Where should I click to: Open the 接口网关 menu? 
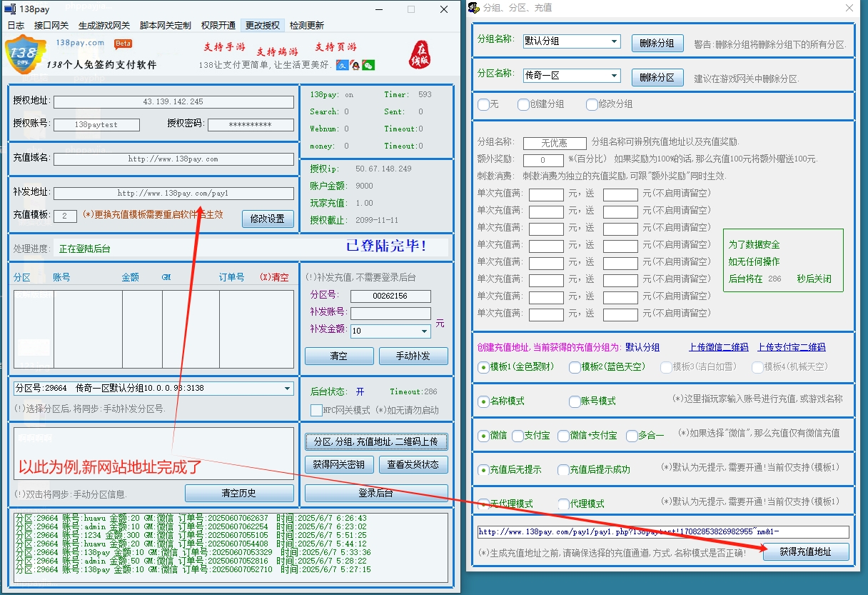pos(51,25)
